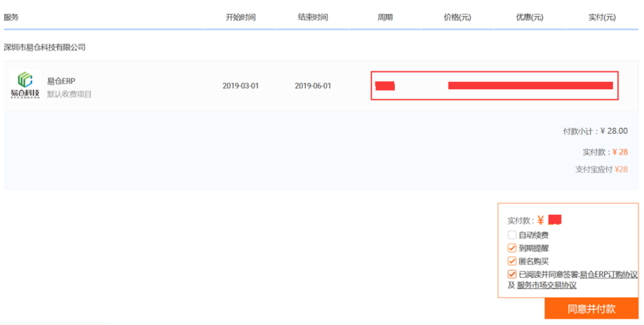Click the end date 2019-06-01

(x=312, y=86)
